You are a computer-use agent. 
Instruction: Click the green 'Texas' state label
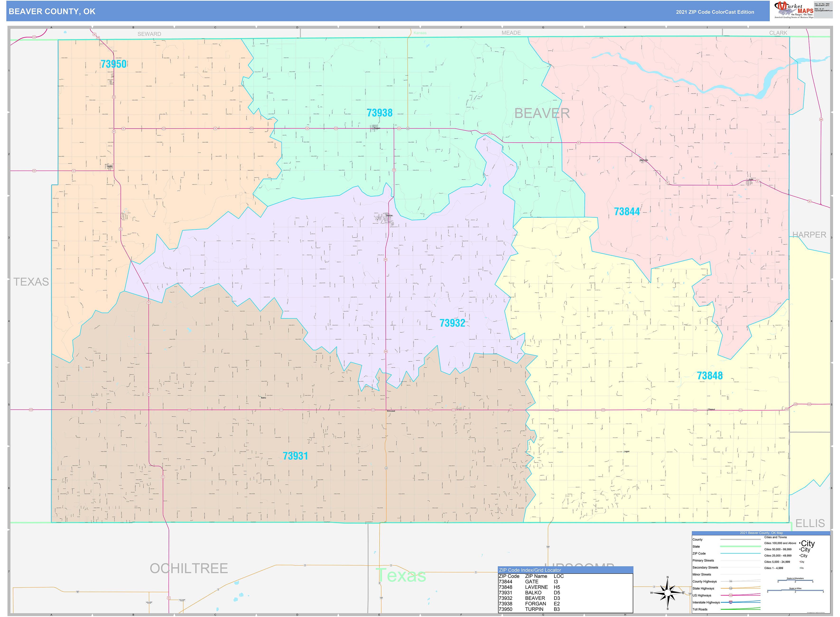[401, 575]
